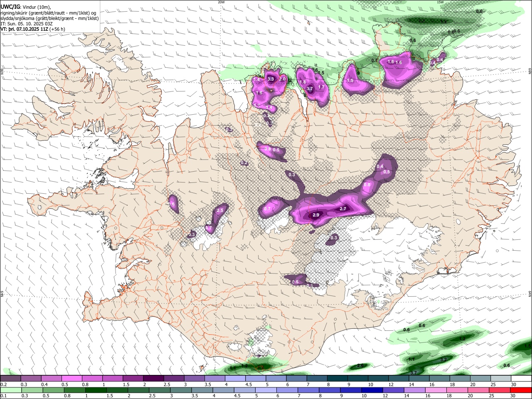The width and height of the screenshot is (532, 399).
Task: Select the initialization time 'IT: Sun. 05. 10. 2025 03Z'
Action: tap(27, 24)
